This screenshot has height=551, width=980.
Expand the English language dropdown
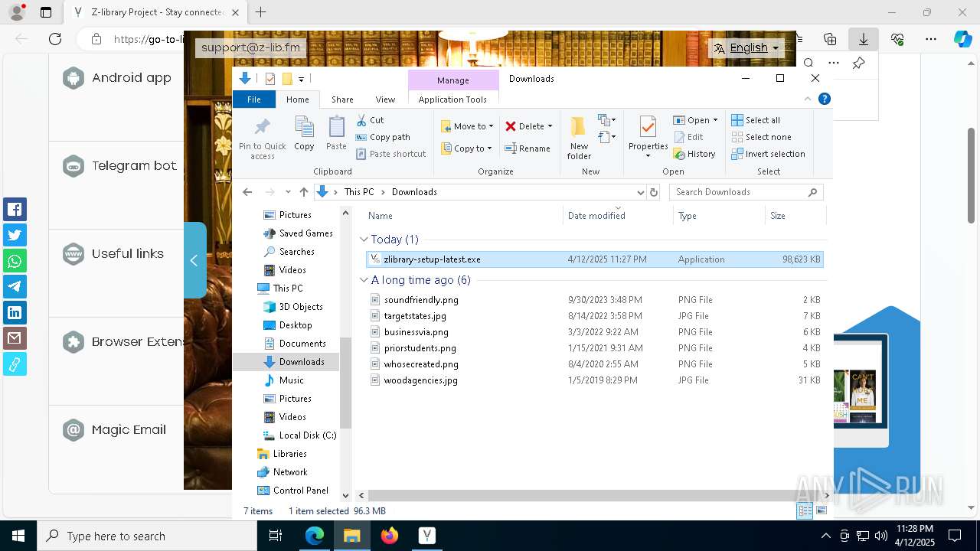[746, 47]
